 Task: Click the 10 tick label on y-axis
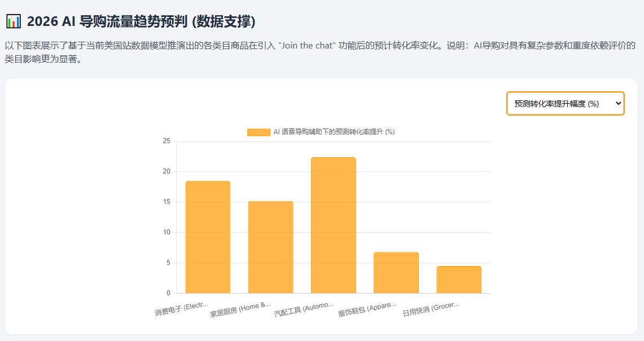pos(166,232)
